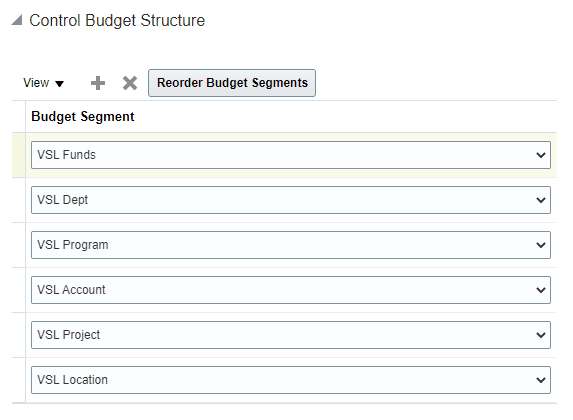
Task: Click Reorder Budget Segments button
Action: tap(232, 83)
